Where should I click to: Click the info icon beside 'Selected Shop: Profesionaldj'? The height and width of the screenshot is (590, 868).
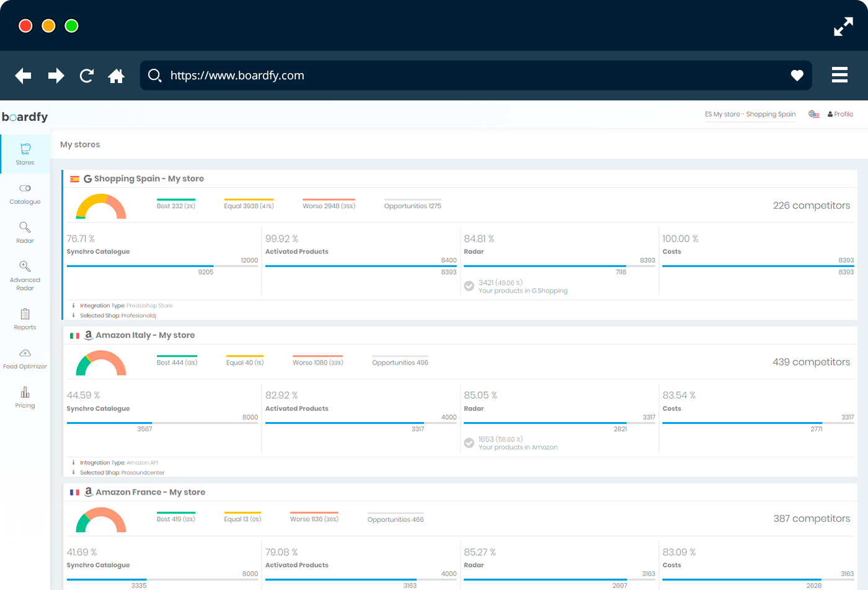click(x=73, y=315)
